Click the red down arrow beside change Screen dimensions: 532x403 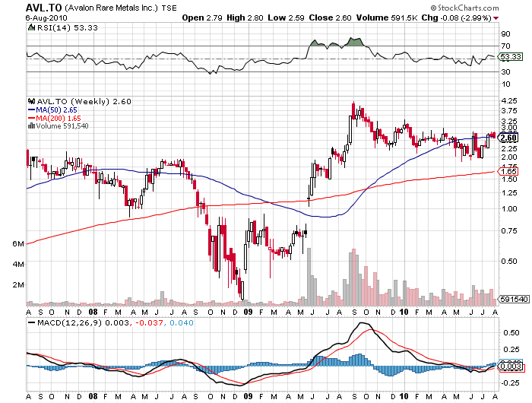click(496, 18)
